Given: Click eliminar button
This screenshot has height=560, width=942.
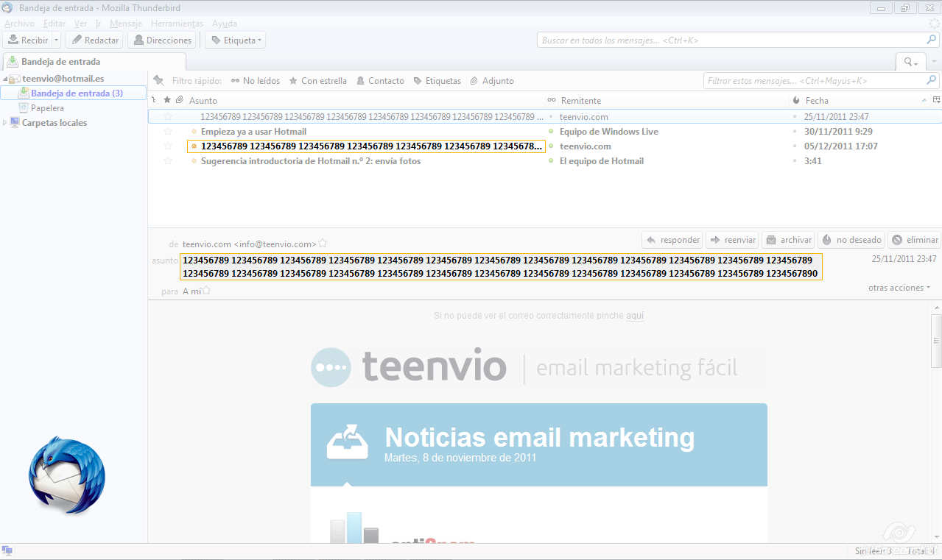Looking at the screenshot, I should click(914, 240).
